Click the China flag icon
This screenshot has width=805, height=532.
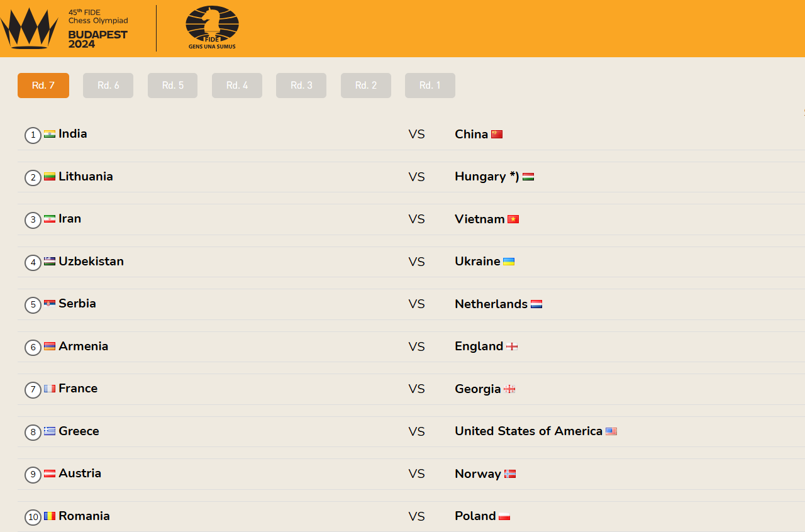(x=497, y=134)
